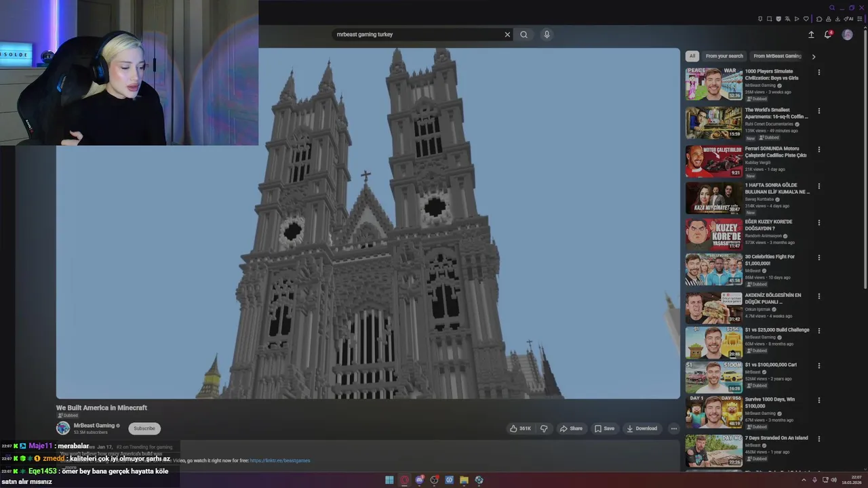Open the MrBeast Gaming channel avatar
The height and width of the screenshot is (488, 868).
63,428
